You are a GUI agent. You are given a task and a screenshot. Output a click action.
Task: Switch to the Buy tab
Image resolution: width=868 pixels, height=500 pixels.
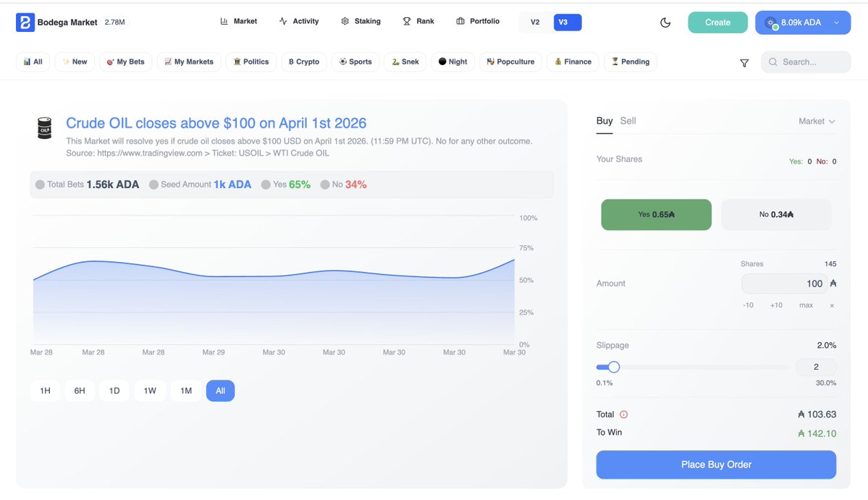click(x=604, y=121)
